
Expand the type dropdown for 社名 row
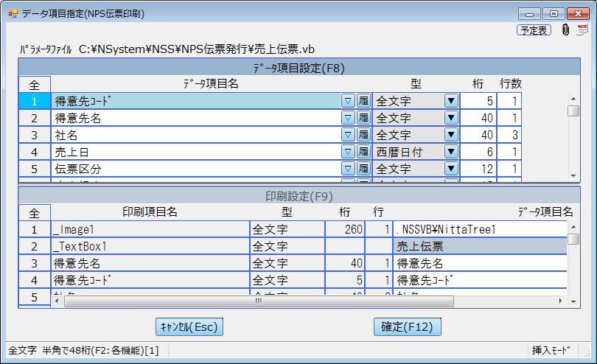pos(451,135)
